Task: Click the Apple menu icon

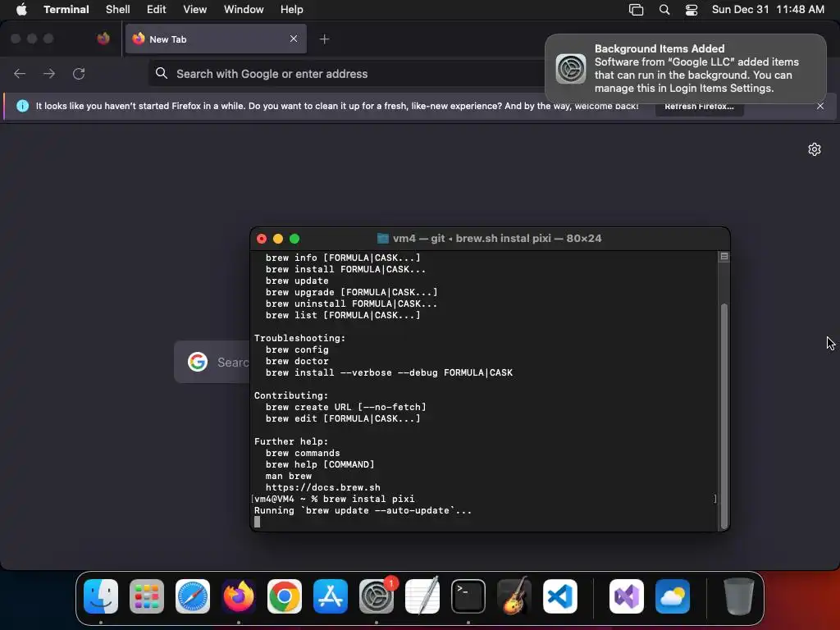Action: point(21,9)
